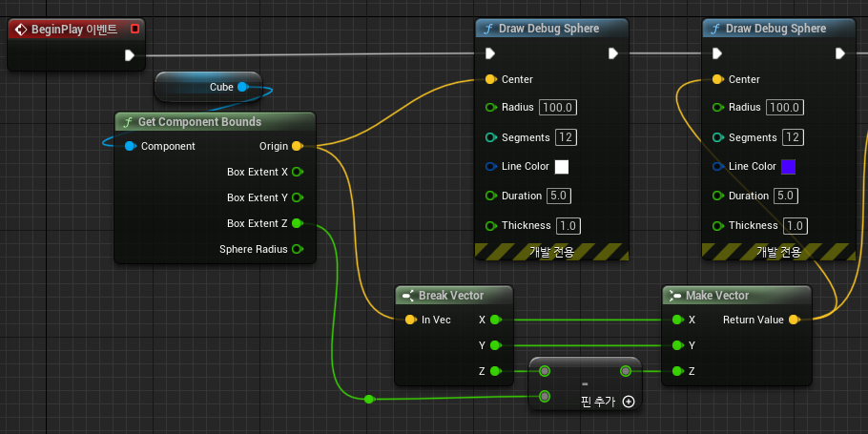Screen dimensions: 868x434
Task: Click the output pin of subtract node
Action: pos(626,371)
